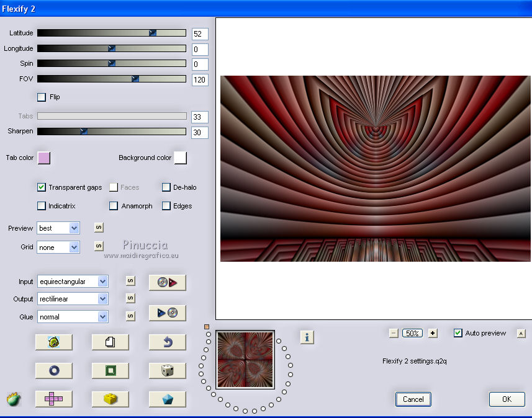Open the blue info icon

point(307,337)
